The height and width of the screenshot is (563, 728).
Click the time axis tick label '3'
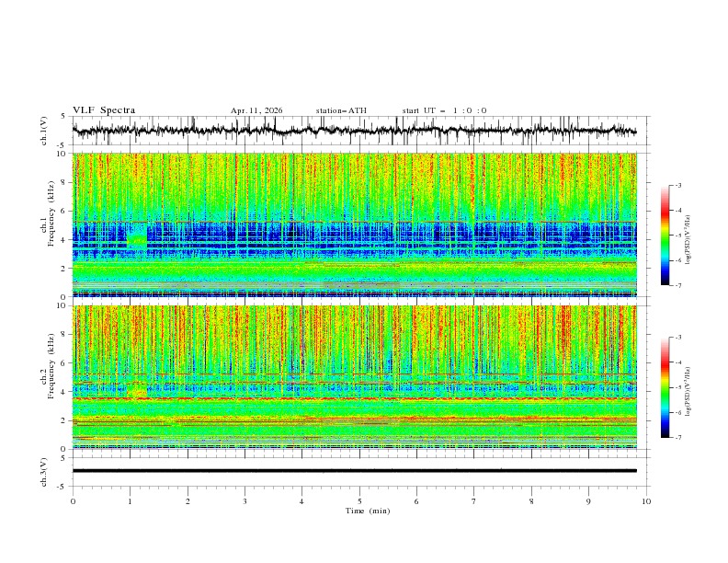[x=245, y=501]
